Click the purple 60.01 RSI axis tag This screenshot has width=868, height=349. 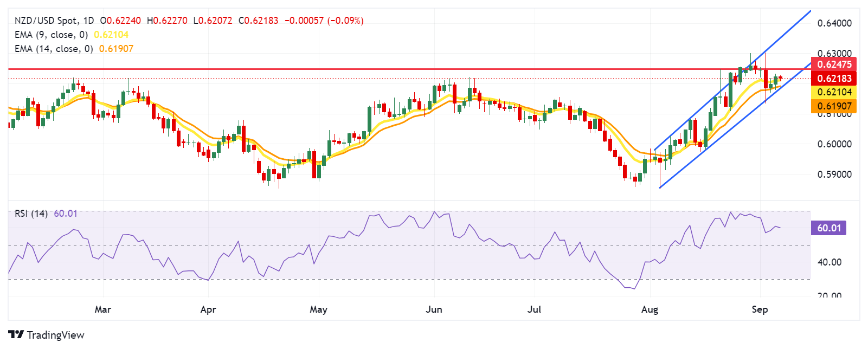coord(828,228)
